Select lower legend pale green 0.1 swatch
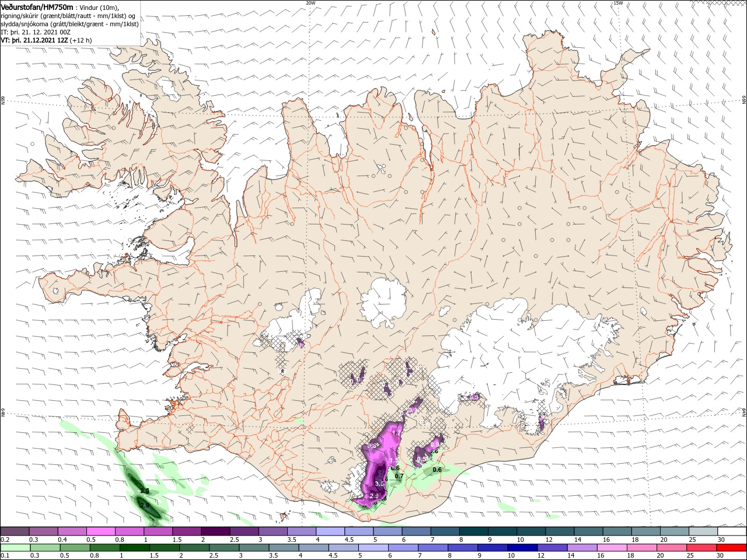 pos(15,548)
